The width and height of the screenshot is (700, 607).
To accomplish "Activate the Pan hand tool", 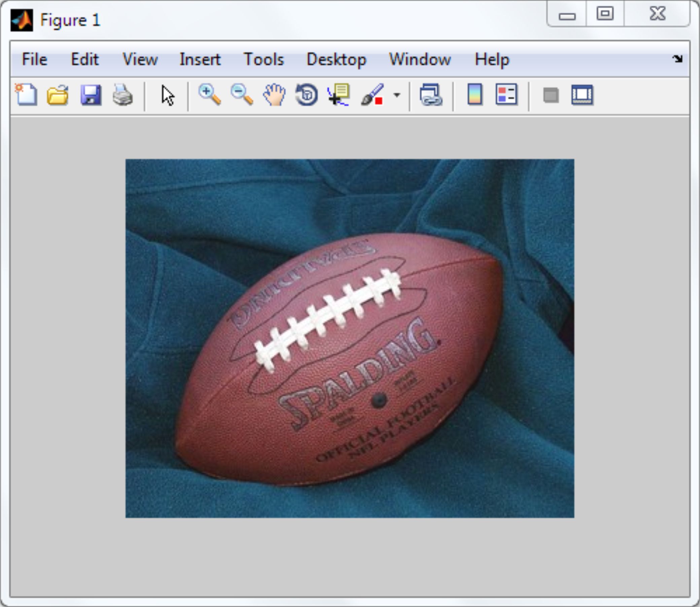I will click(x=274, y=95).
